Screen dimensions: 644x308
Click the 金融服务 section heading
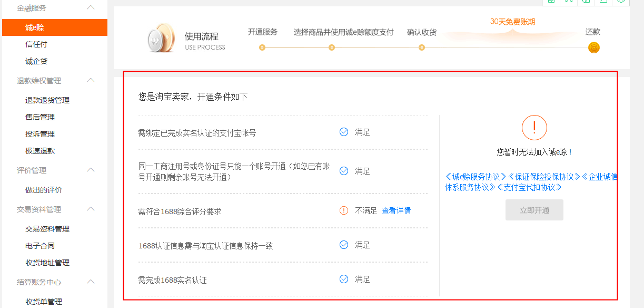point(32,8)
